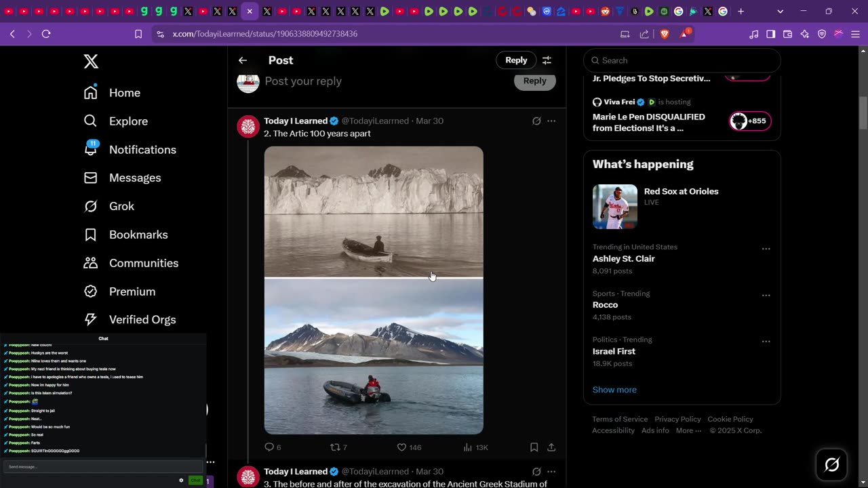Open more options for Rocco trend

tap(766, 296)
